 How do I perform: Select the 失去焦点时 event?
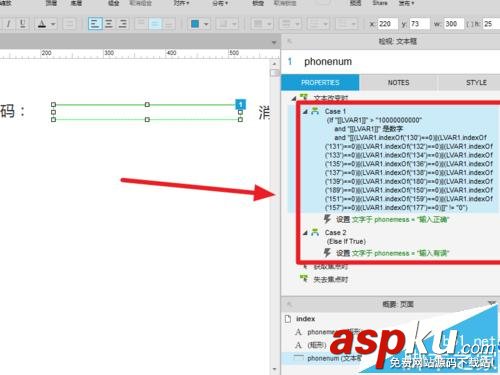[x=331, y=279]
